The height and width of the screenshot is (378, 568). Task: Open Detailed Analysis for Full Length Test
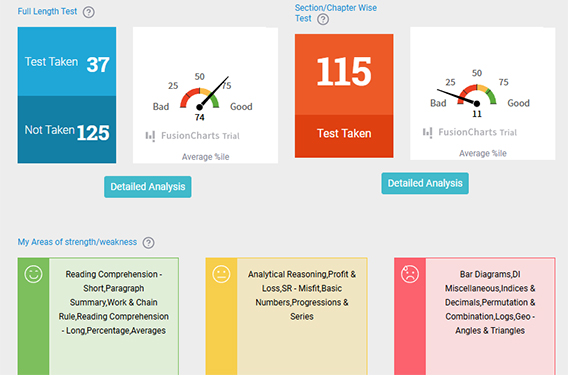pyautogui.click(x=148, y=187)
